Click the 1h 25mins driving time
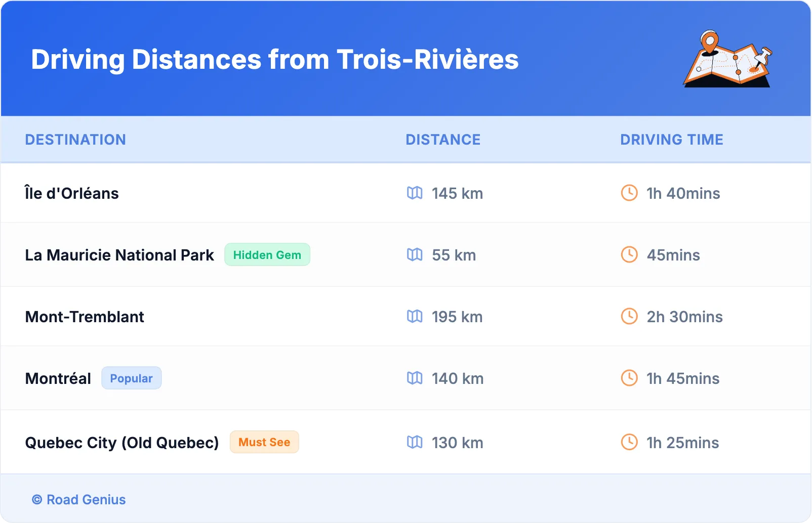This screenshot has height=523, width=812. pos(682,443)
